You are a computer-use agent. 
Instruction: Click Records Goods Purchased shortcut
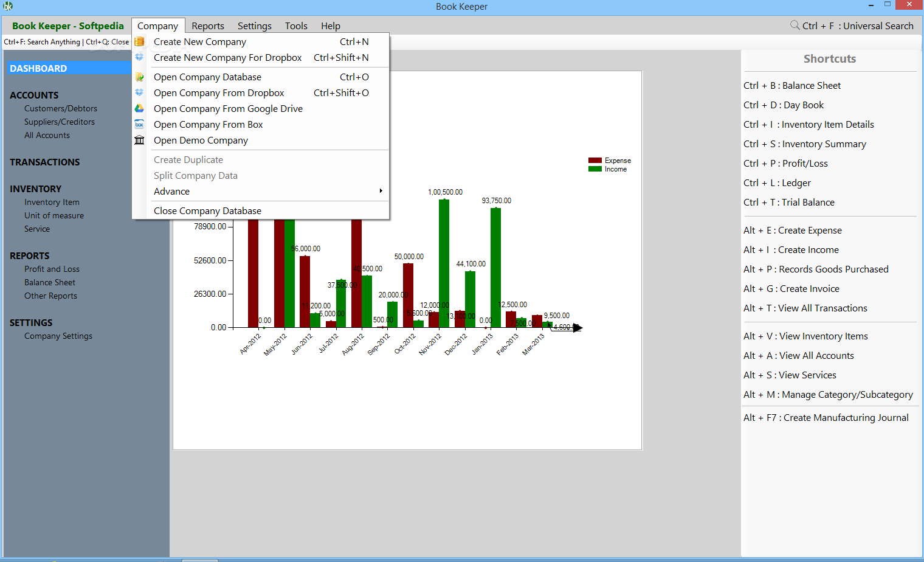click(816, 269)
